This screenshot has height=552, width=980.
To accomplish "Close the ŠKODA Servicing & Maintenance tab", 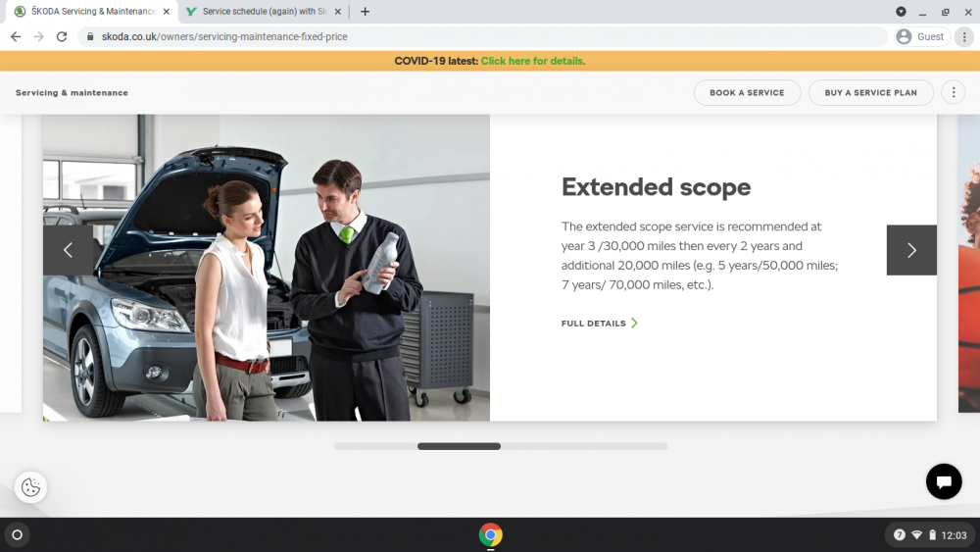I will [167, 11].
